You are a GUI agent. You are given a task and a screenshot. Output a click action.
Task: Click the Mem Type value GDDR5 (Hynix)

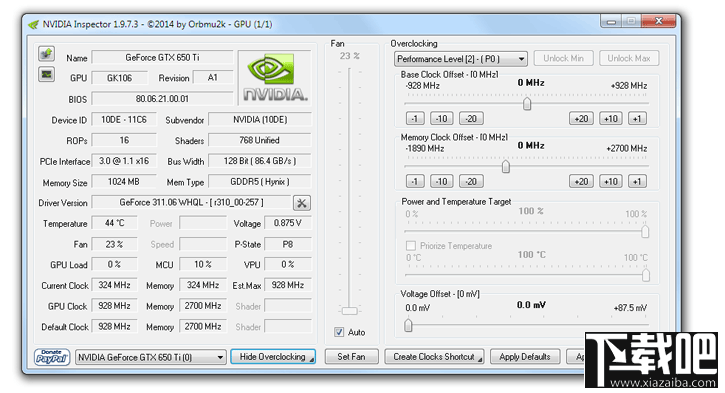pos(260,182)
